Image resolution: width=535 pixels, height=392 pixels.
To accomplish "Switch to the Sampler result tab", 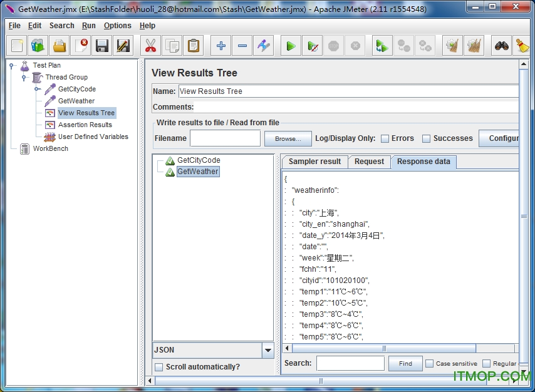I will tap(314, 162).
